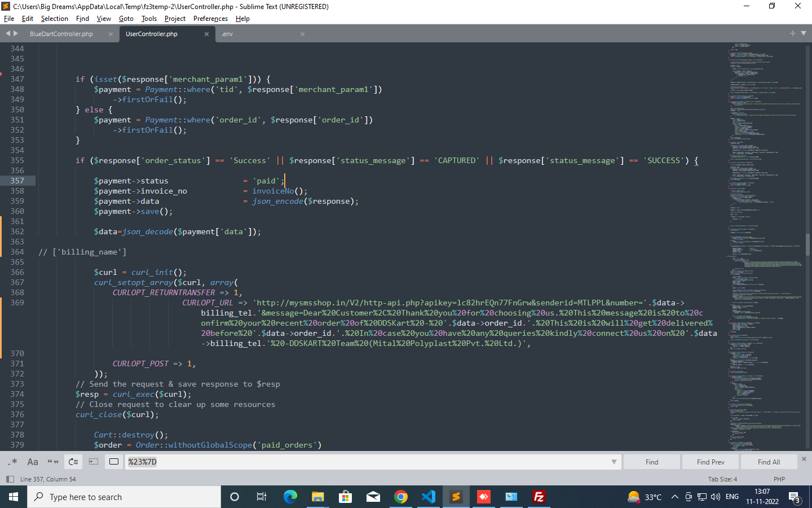Click the Find All button
This screenshot has height=508, width=812.
[x=769, y=462]
